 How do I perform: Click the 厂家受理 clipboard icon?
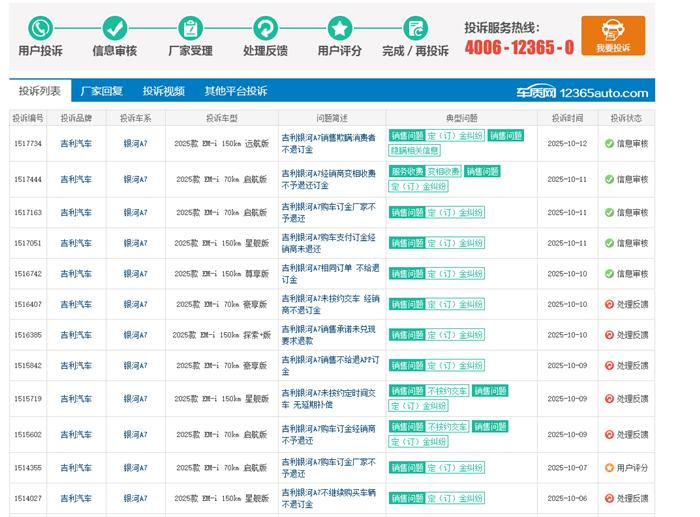(189, 27)
